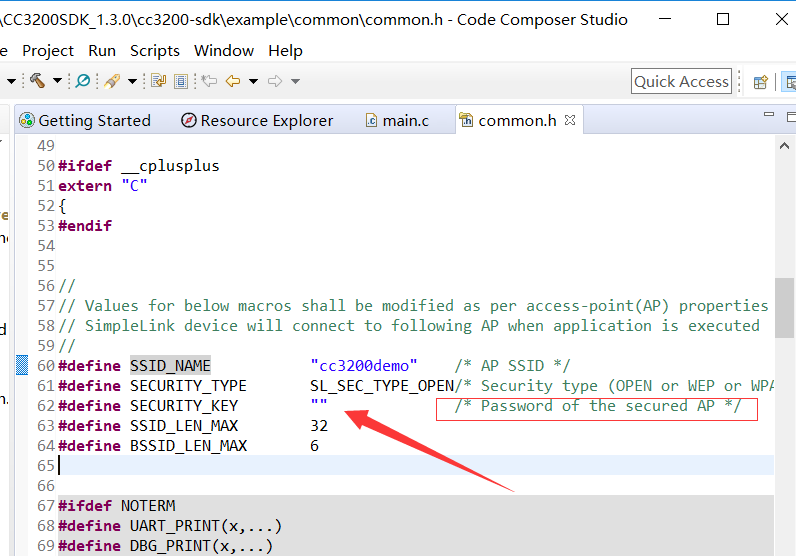796x556 pixels.
Task: Open the Scripts menu
Action: pyautogui.click(x=155, y=51)
